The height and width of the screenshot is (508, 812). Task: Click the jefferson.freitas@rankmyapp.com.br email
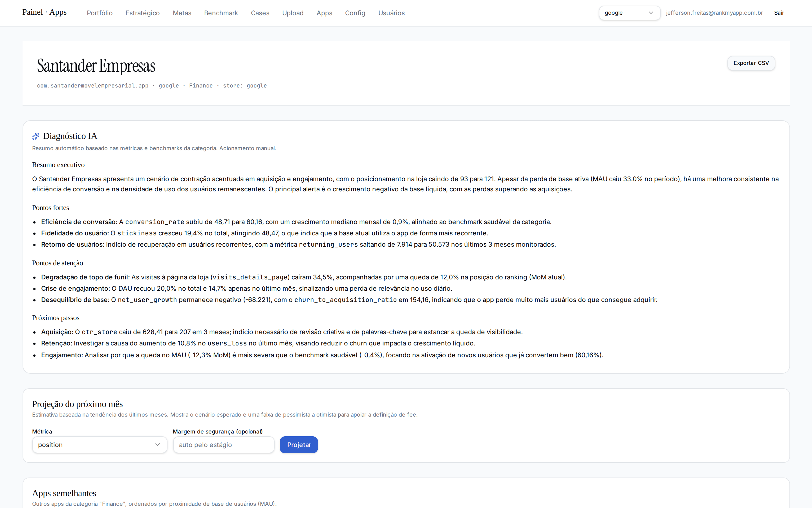(x=714, y=13)
